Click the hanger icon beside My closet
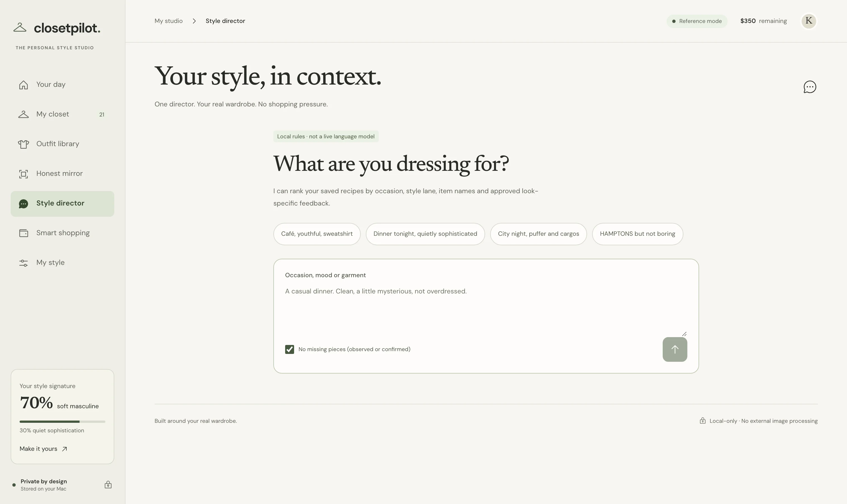The height and width of the screenshot is (504, 847). point(24,115)
